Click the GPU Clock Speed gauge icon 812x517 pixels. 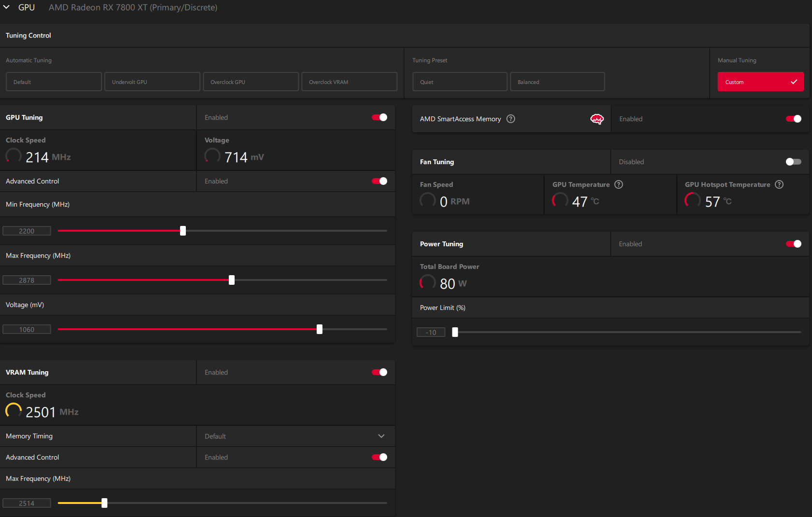pyautogui.click(x=14, y=156)
